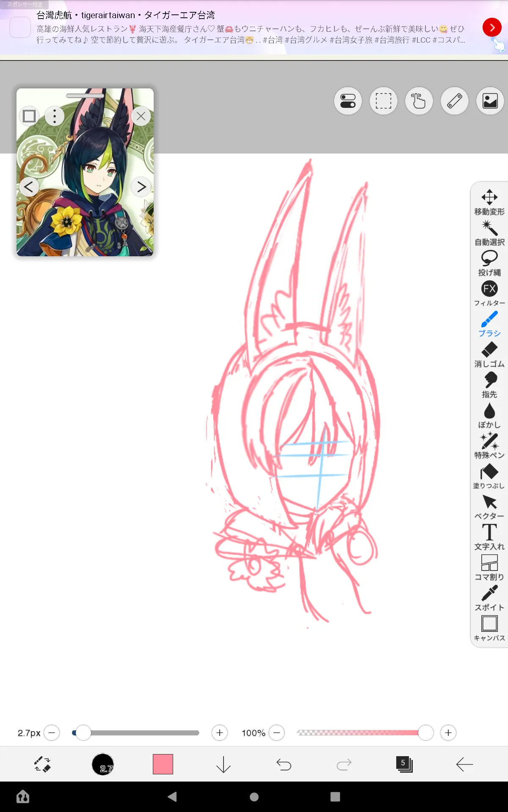
Task: Tap the Android recent apps button
Action: (x=335, y=797)
